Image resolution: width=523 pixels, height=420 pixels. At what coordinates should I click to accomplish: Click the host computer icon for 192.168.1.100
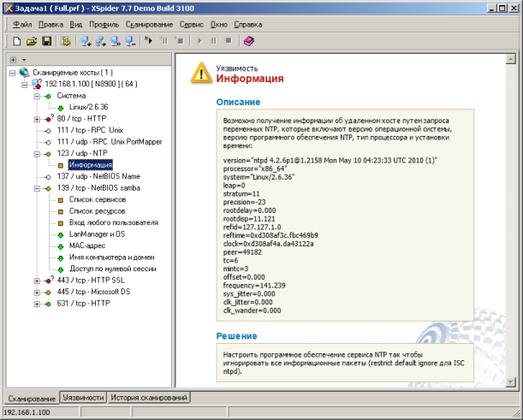pyautogui.click(x=36, y=84)
